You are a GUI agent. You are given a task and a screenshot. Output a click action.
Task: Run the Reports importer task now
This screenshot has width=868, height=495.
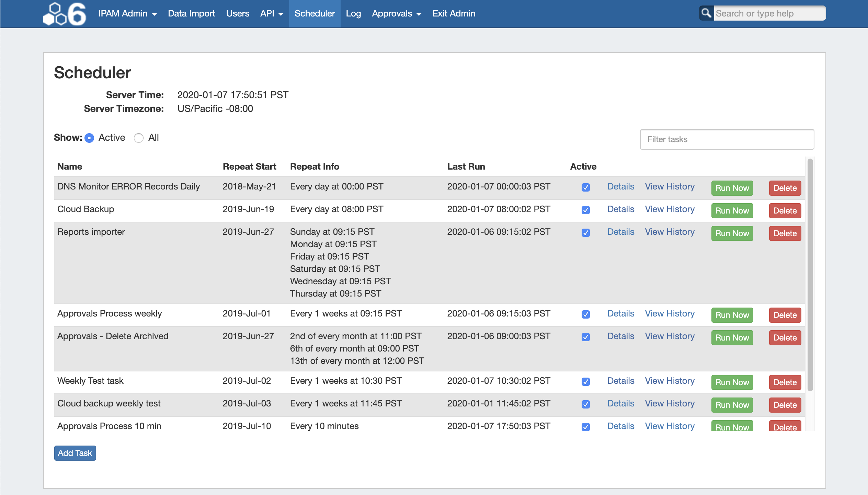732,233
